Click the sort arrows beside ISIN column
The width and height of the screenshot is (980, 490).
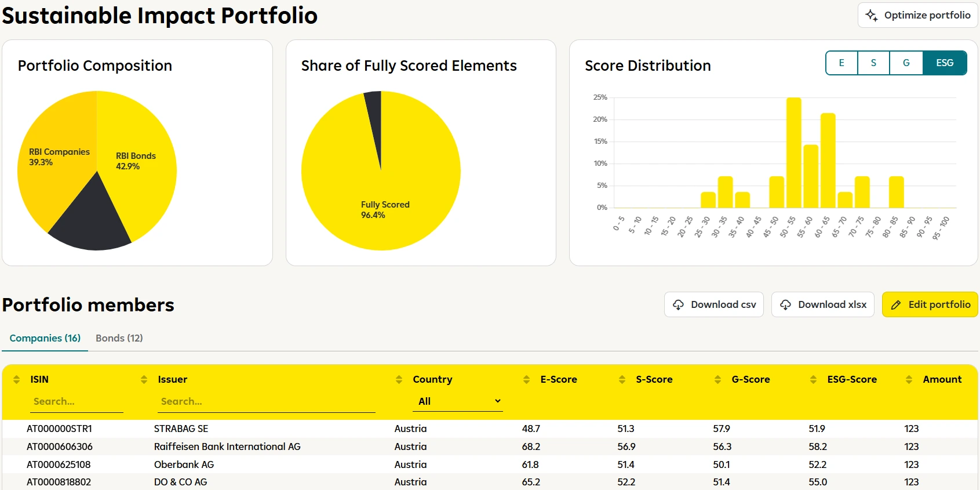click(x=16, y=379)
